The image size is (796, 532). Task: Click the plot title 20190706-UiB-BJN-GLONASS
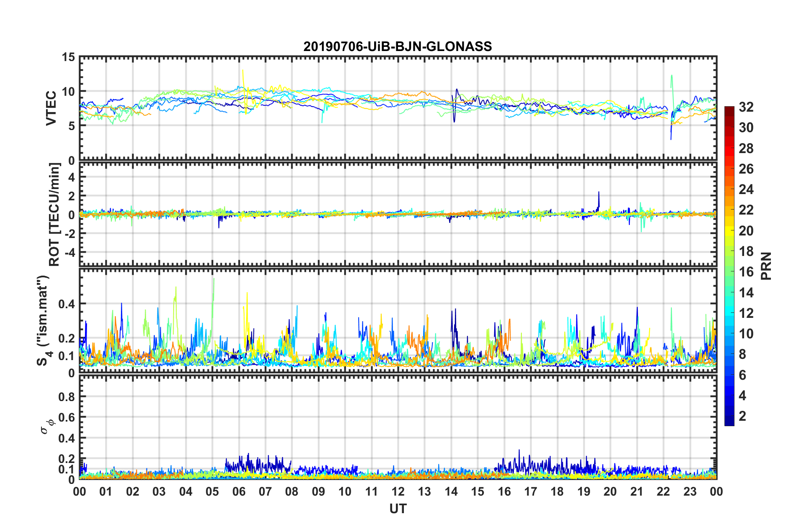(x=398, y=46)
